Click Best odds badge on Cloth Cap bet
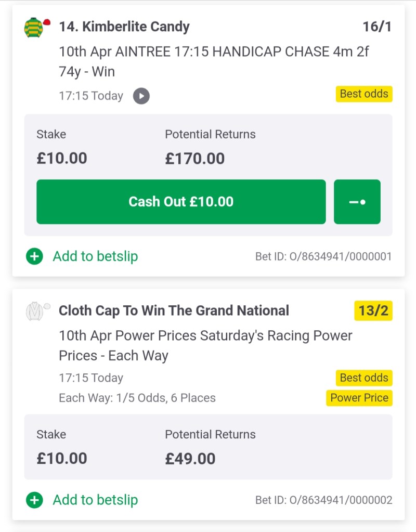Viewport: 416px width, 532px height. pos(364,378)
